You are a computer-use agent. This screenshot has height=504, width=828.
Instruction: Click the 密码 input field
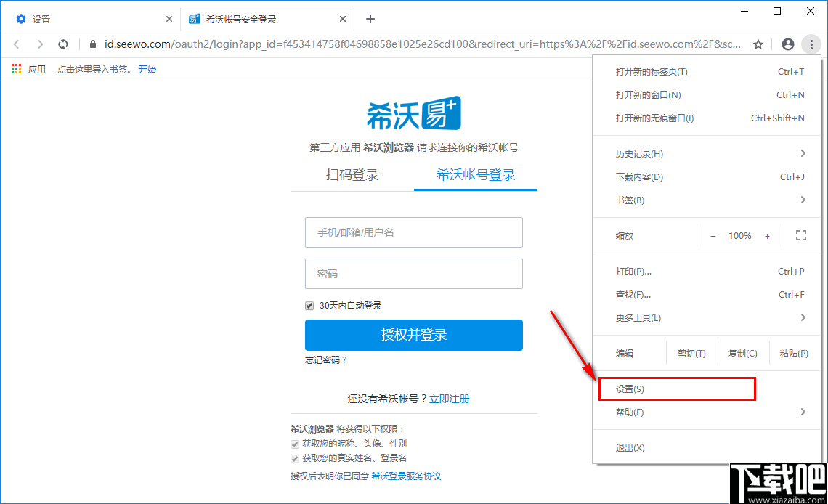(414, 274)
